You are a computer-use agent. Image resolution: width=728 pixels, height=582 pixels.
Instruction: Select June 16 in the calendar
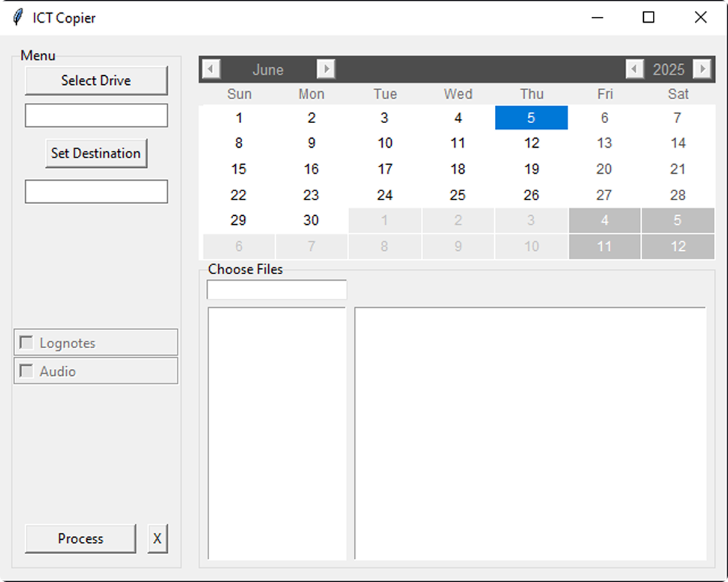(x=312, y=169)
